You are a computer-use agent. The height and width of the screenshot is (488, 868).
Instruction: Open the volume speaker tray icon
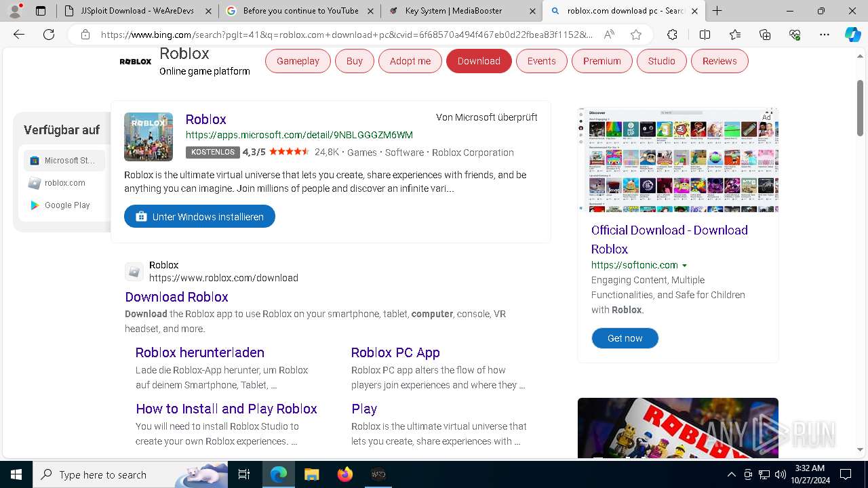click(780, 474)
